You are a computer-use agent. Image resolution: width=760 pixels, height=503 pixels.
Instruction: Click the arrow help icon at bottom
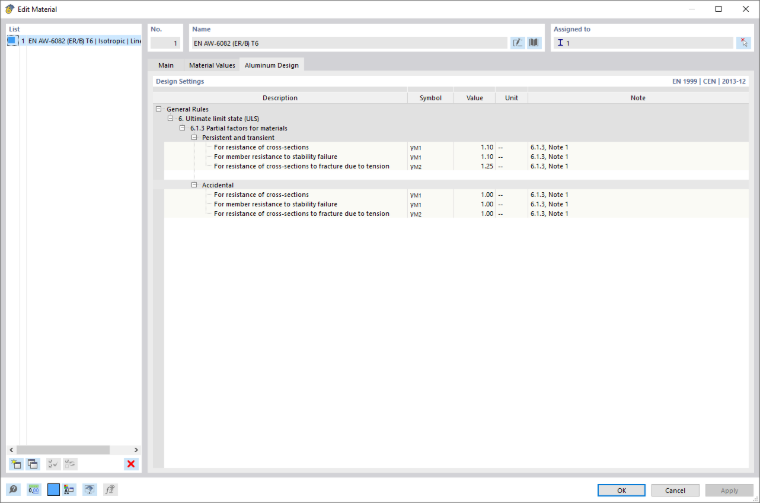pos(89,489)
